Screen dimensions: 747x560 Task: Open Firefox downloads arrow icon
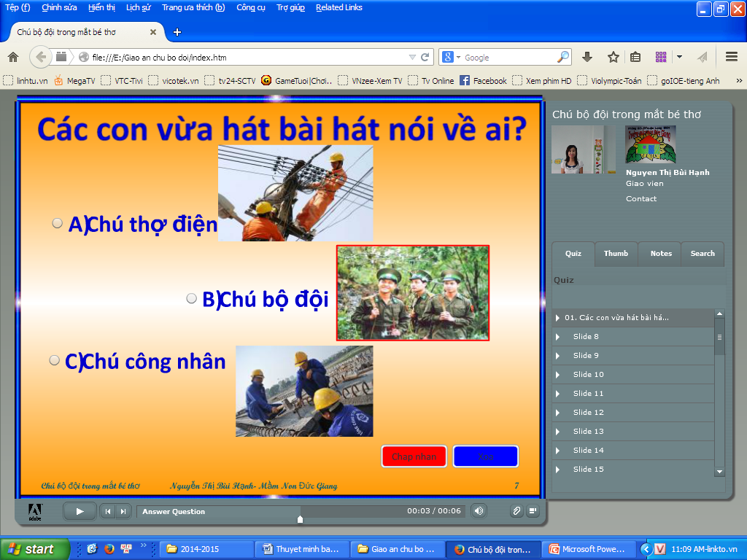[x=587, y=57]
